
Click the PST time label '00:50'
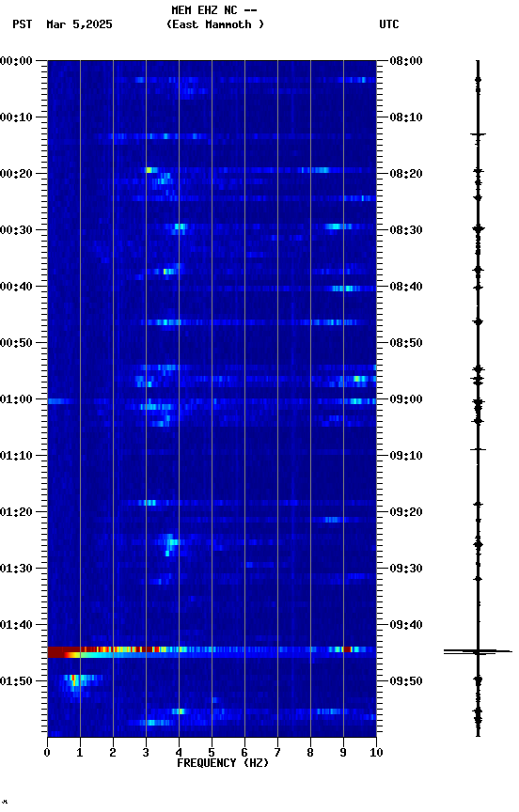click(16, 343)
